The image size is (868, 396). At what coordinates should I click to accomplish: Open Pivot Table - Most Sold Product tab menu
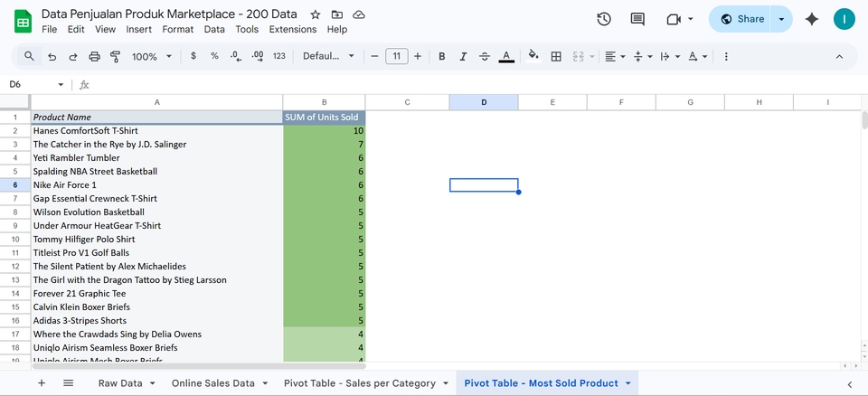click(628, 383)
